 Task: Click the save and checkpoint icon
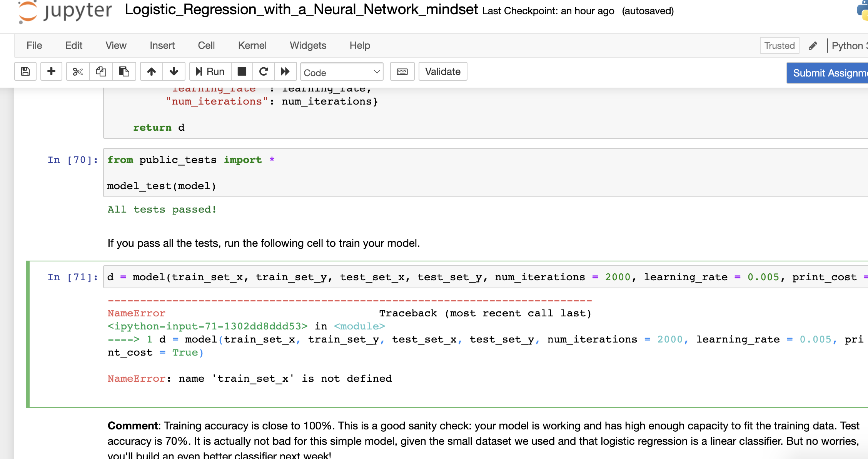pyautogui.click(x=25, y=72)
